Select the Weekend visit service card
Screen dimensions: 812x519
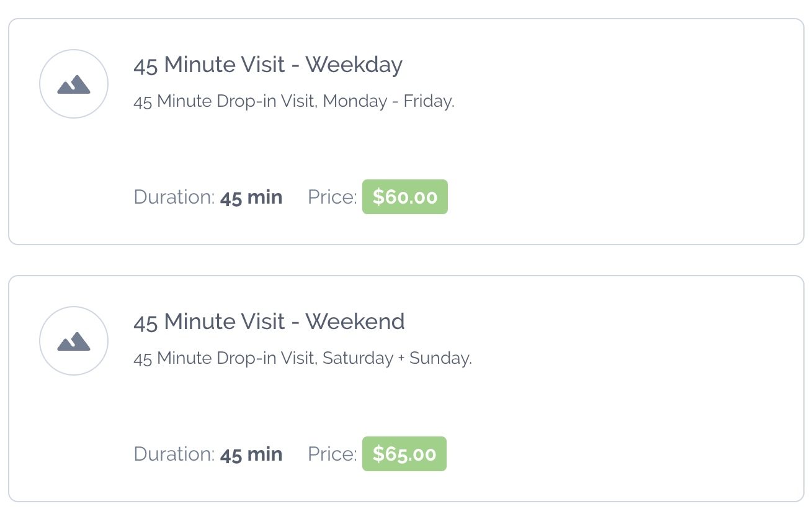tap(406, 389)
